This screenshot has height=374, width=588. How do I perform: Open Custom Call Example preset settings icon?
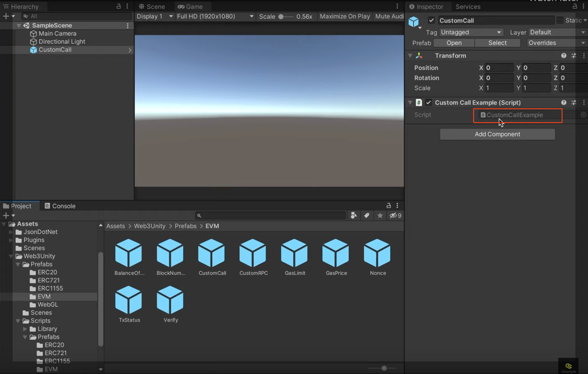[x=573, y=103]
